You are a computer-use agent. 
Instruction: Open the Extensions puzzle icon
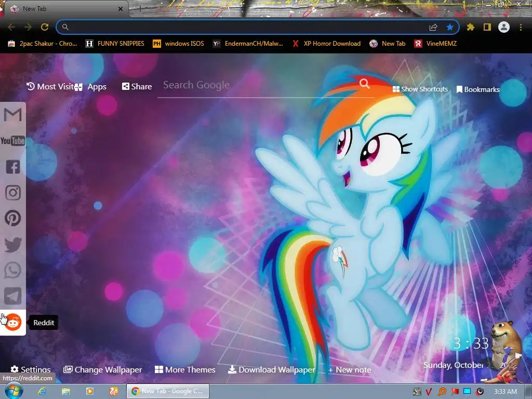471,27
